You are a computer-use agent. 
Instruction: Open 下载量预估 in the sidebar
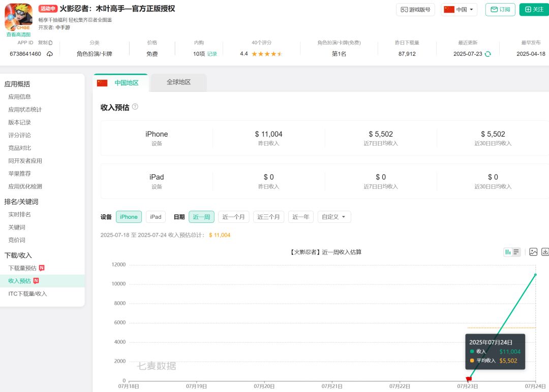coord(22,268)
